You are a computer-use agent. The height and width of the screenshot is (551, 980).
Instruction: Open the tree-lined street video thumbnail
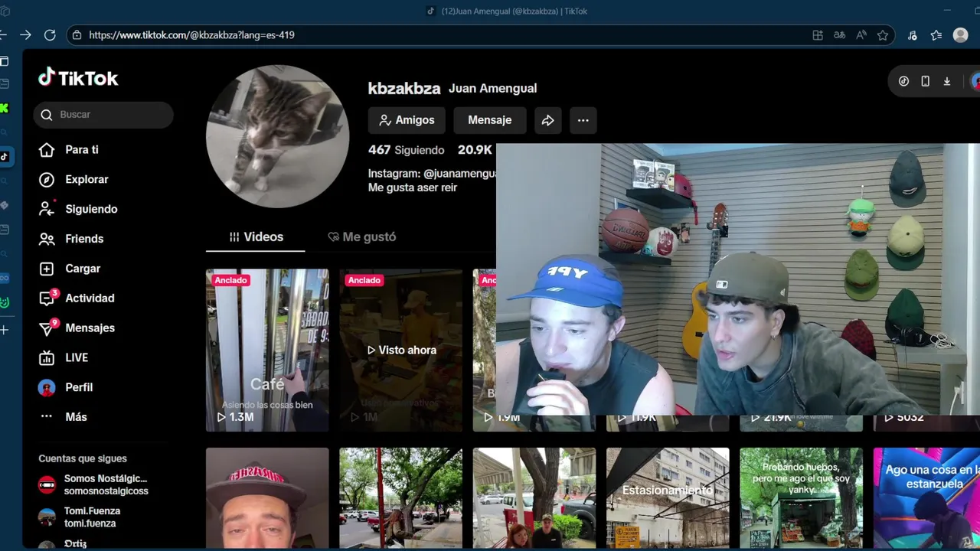coord(401,498)
